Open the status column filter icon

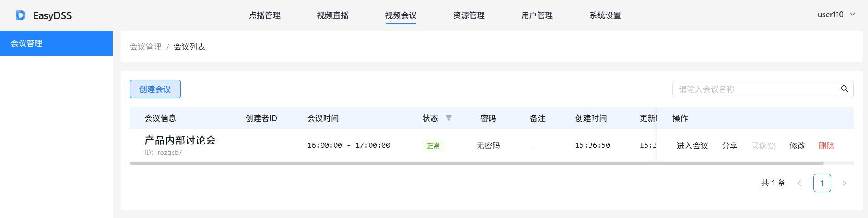pos(449,118)
